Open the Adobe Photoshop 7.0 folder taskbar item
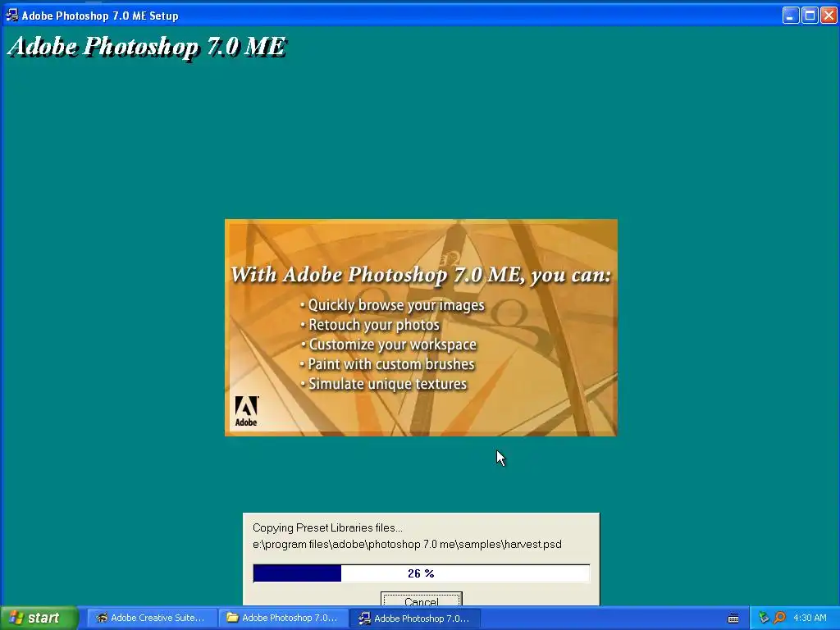This screenshot has height=630, width=840. coord(283,618)
